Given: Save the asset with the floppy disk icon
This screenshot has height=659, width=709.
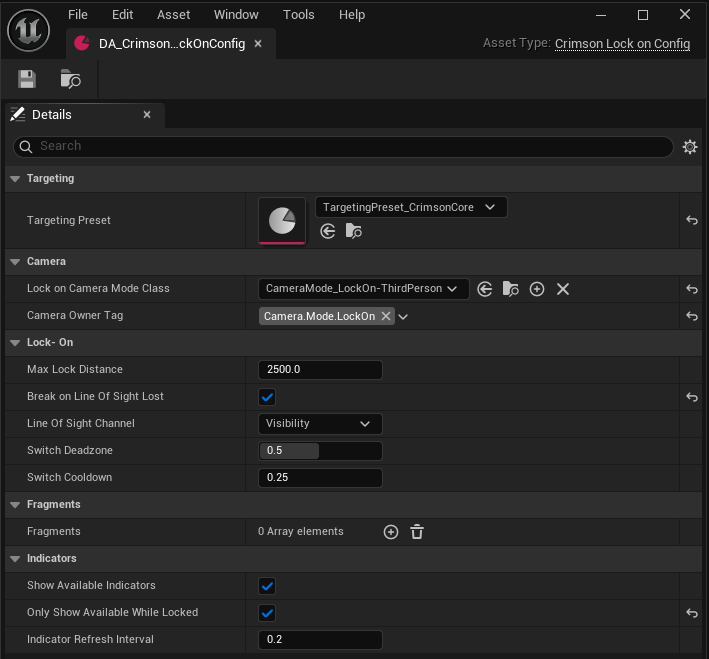Looking at the screenshot, I should pos(27,79).
